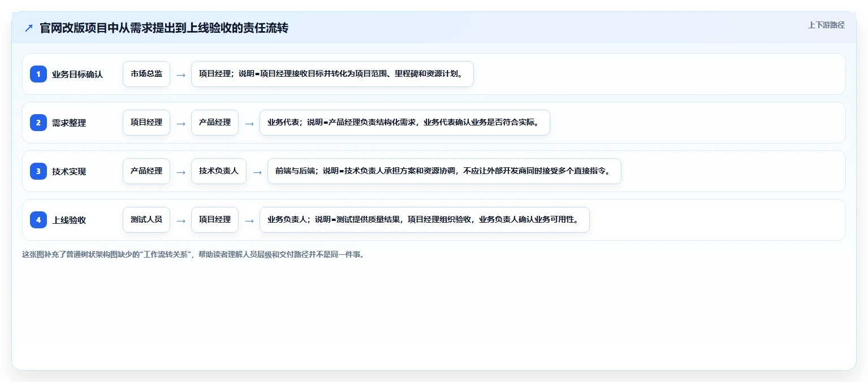Click the 测试人员 role chip

coord(146,220)
